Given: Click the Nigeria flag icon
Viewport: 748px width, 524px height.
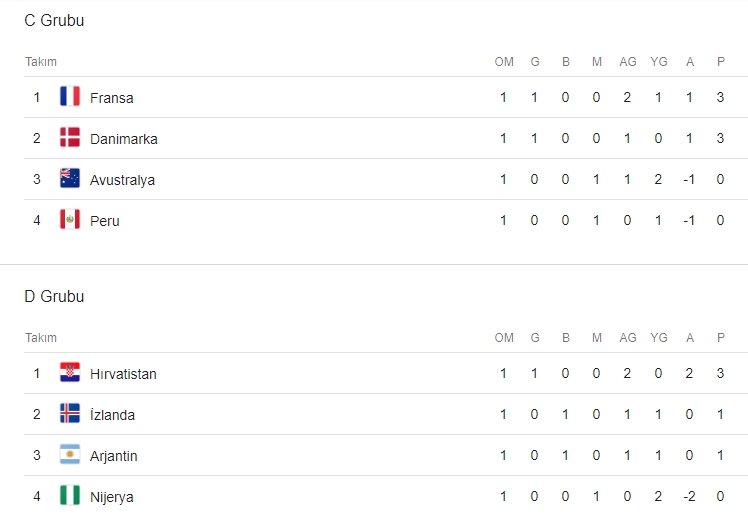Looking at the screenshot, I should 70,496.
